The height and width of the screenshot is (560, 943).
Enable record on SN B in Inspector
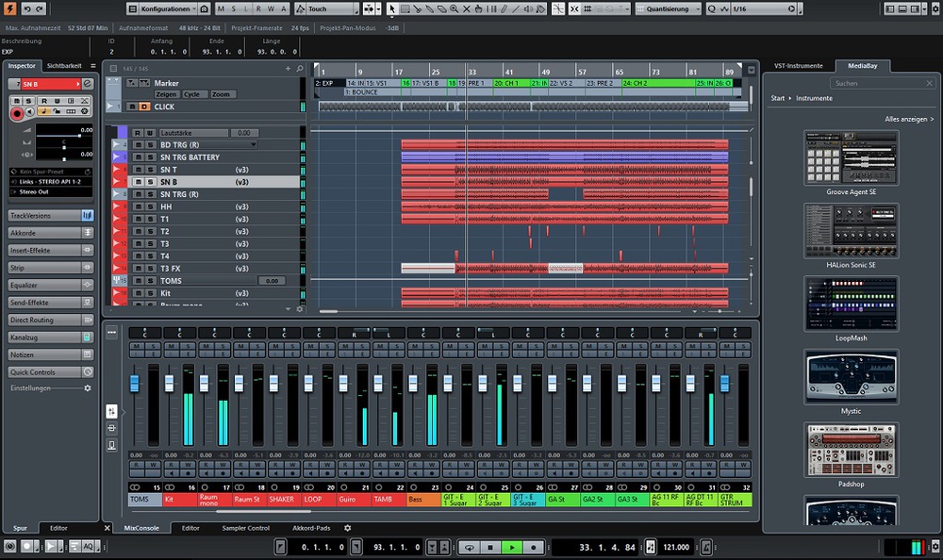coord(17,113)
